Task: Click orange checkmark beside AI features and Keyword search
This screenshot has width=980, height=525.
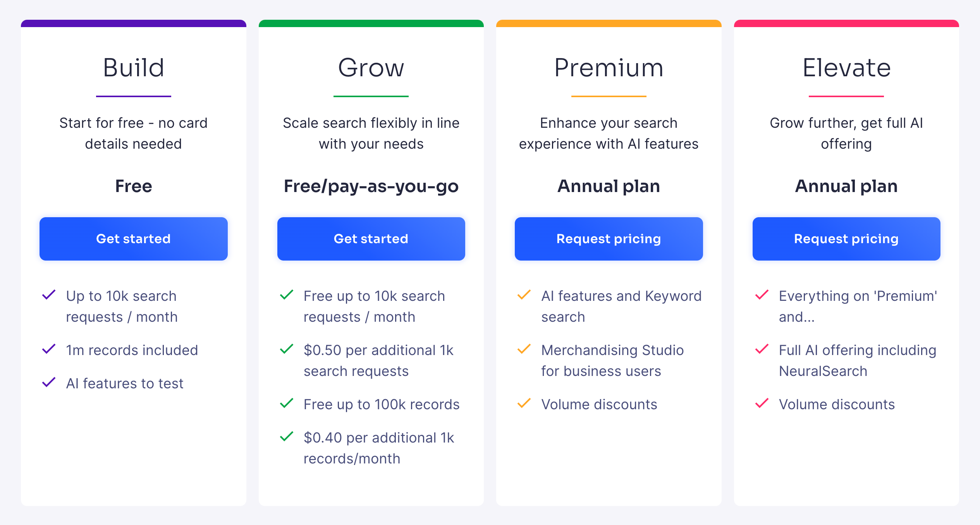Action: coord(524,295)
